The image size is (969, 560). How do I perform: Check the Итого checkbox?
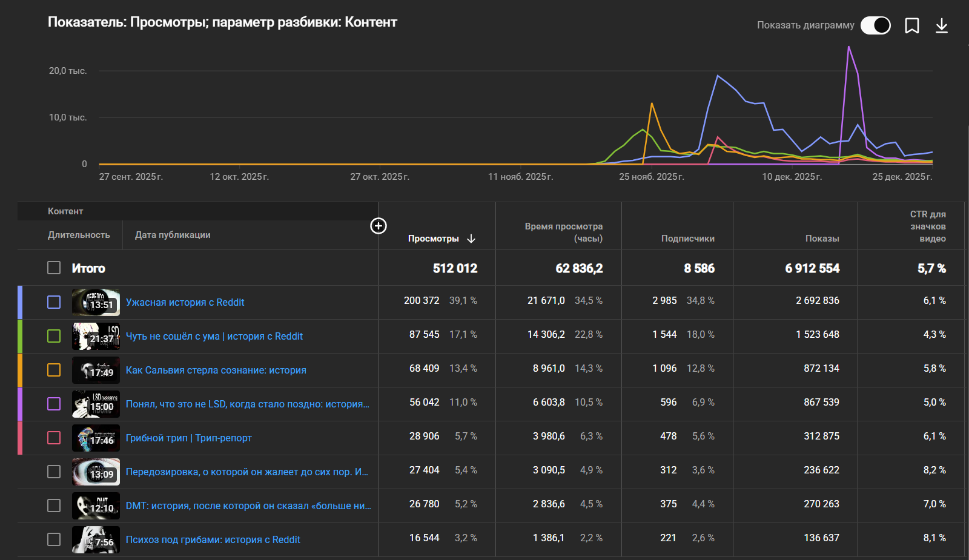[54, 268]
